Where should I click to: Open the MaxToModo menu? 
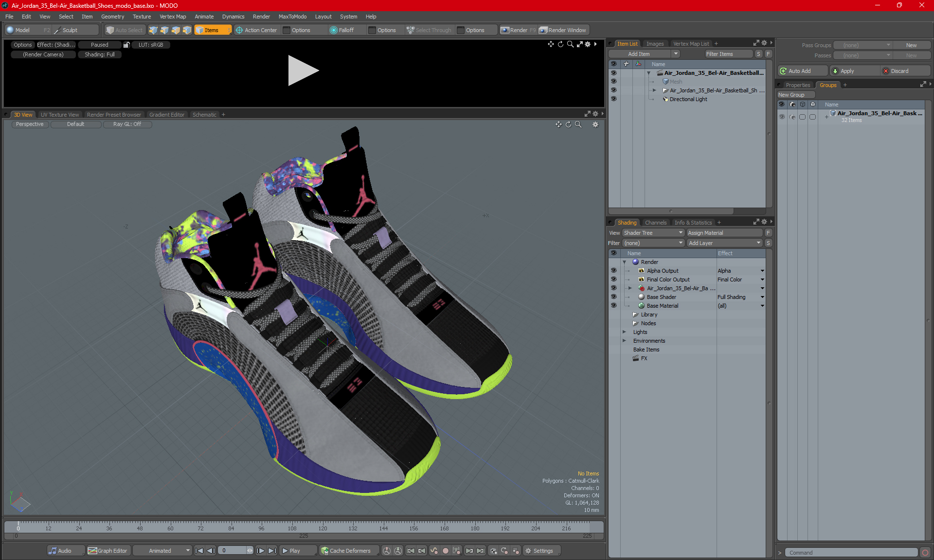pos(292,17)
